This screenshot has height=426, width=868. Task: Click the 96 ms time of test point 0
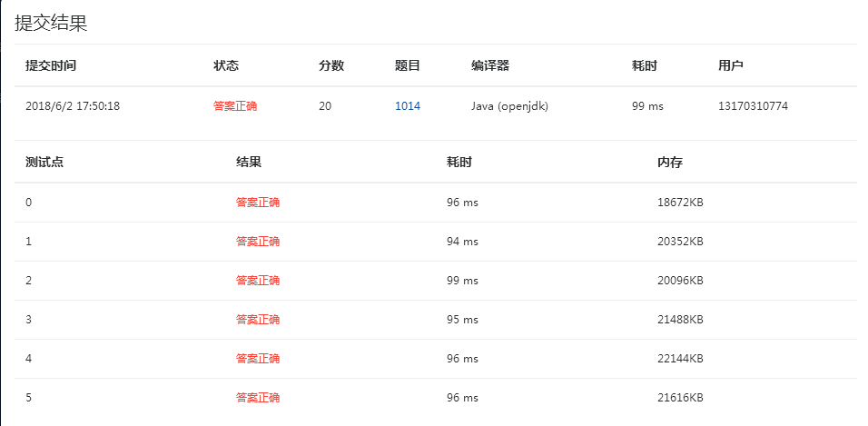(x=462, y=203)
